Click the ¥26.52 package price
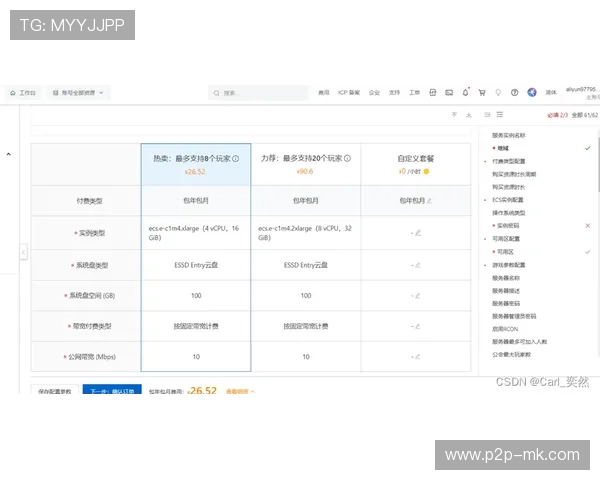The height and width of the screenshot is (480, 600). [x=195, y=172]
